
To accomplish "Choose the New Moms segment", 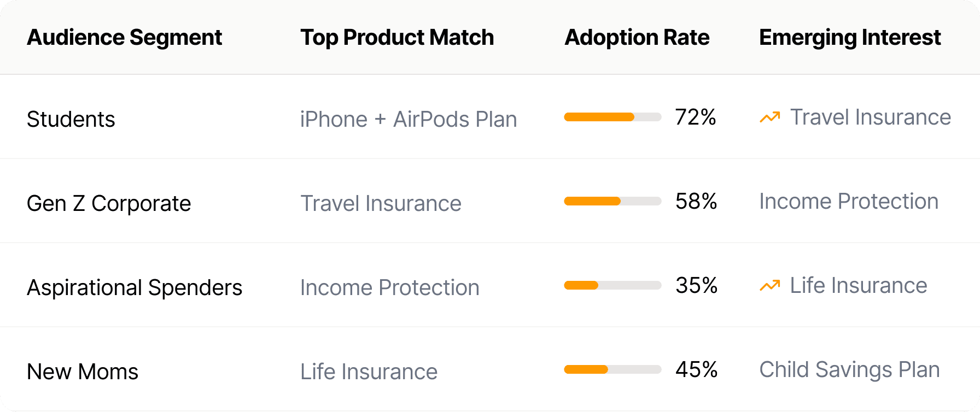I will [x=83, y=372].
